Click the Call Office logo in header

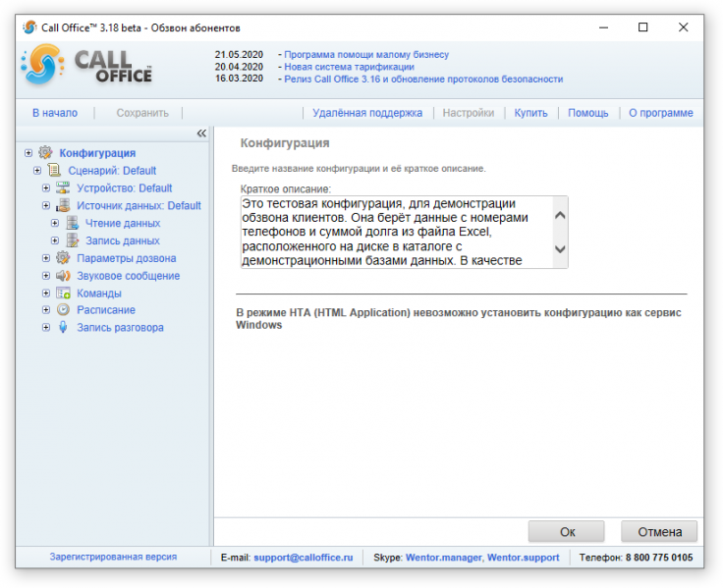tap(86, 66)
